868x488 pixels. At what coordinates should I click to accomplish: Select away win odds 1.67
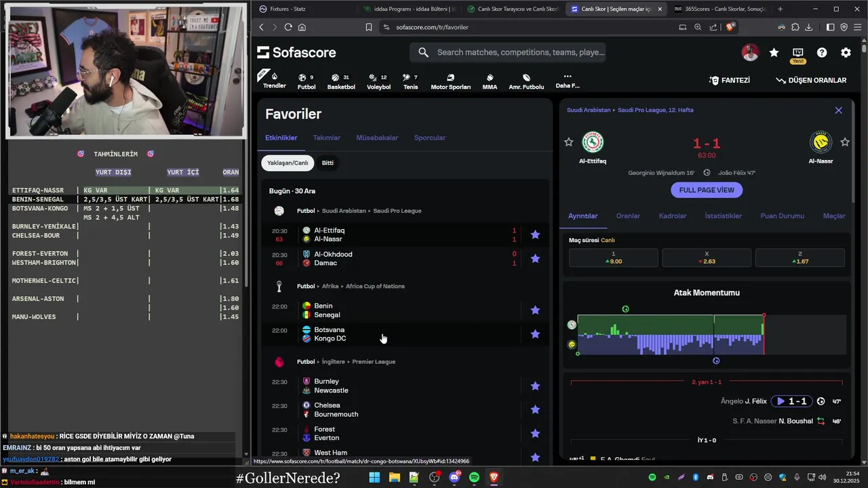pos(800,258)
